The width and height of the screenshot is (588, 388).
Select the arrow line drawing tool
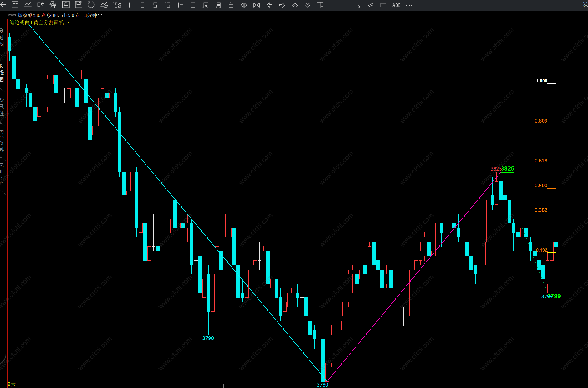click(358, 5)
